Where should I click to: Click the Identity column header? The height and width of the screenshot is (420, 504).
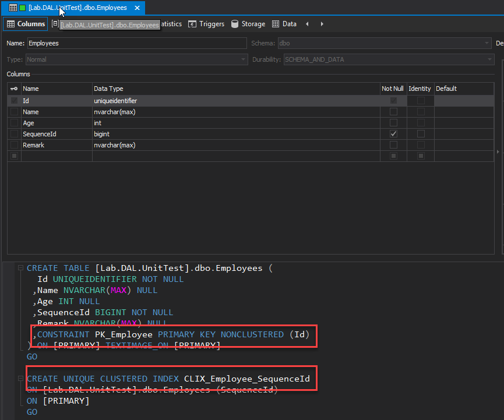421,89
